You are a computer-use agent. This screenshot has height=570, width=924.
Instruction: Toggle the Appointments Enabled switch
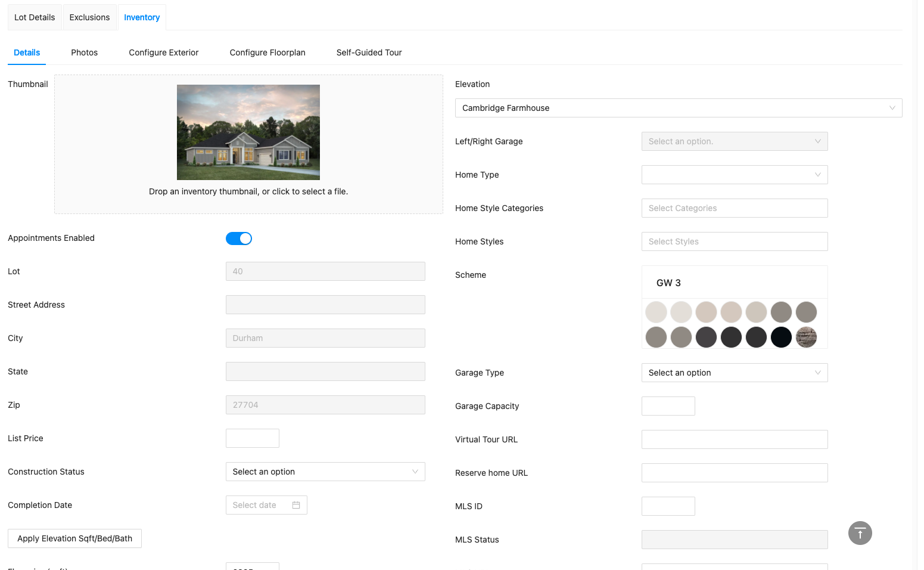point(239,238)
